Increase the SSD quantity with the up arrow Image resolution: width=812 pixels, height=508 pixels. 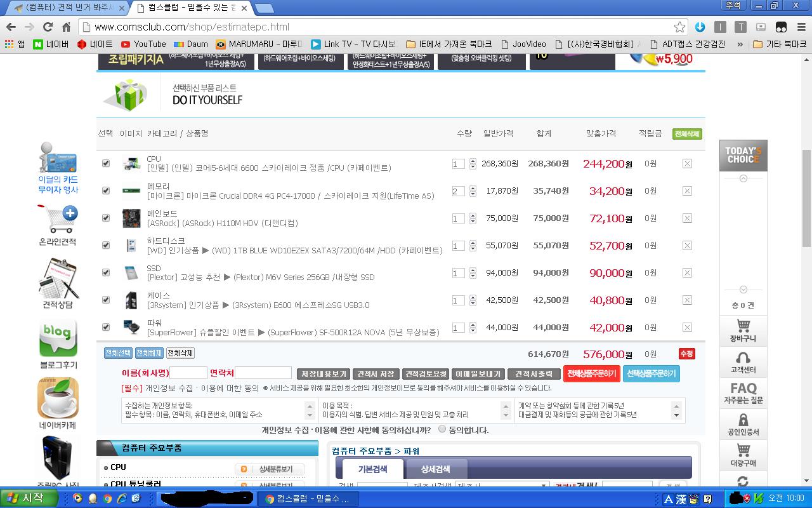tap(473, 271)
